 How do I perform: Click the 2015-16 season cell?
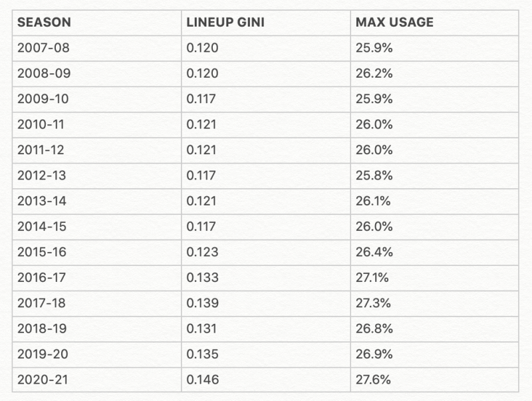pos(43,252)
